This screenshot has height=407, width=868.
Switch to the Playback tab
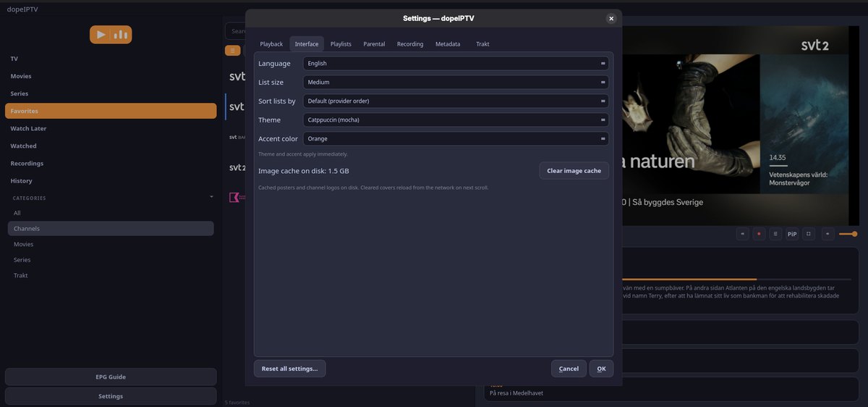click(x=271, y=44)
